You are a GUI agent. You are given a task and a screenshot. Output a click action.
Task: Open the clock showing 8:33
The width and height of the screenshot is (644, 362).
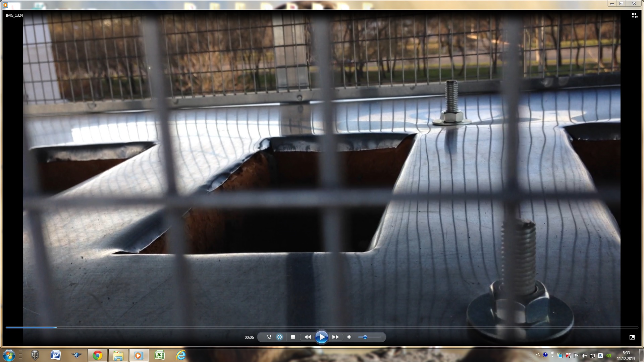(626, 355)
